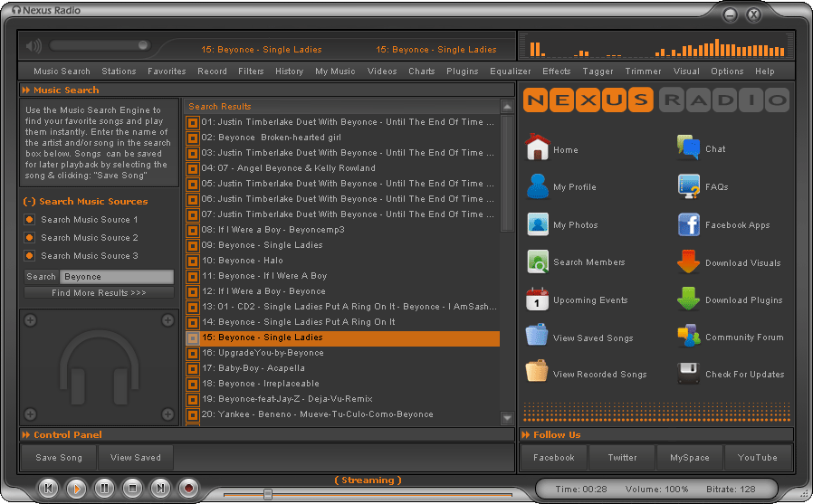813x504 pixels.
Task: Click the Download Visuals orange arrow icon
Action: 688,262
